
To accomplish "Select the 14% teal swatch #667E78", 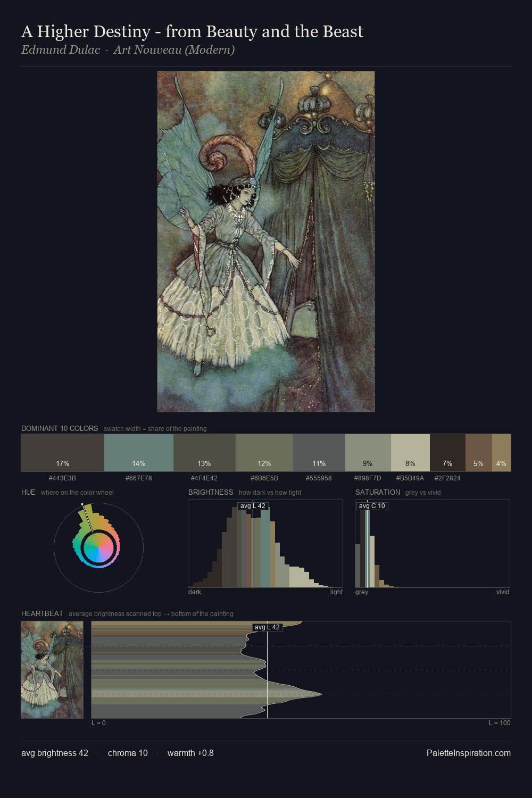I will [x=139, y=453].
